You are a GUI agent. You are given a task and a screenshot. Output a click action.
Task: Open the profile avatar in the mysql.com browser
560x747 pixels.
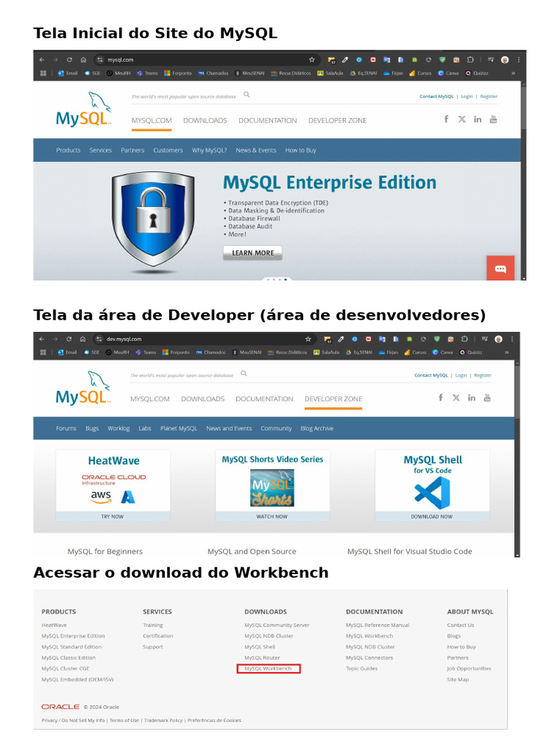point(505,60)
